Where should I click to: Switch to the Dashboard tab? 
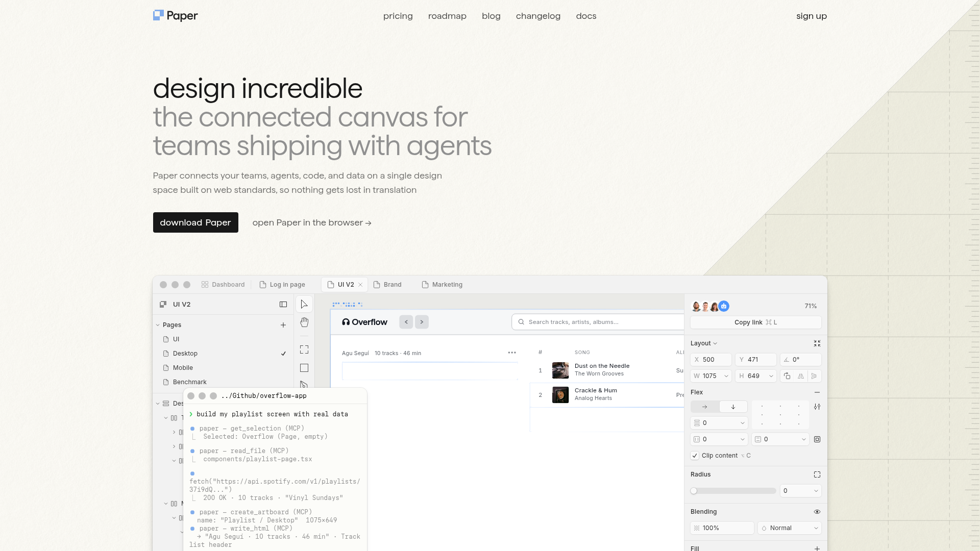coord(223,285)
